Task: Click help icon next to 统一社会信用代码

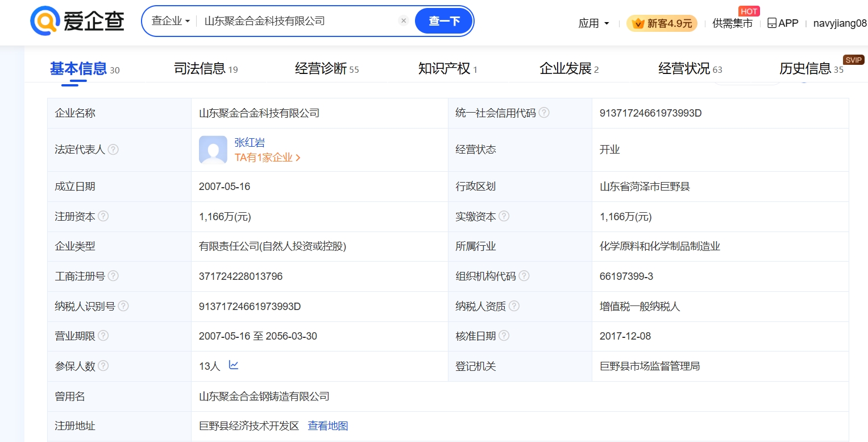Action: pos(544,113)
